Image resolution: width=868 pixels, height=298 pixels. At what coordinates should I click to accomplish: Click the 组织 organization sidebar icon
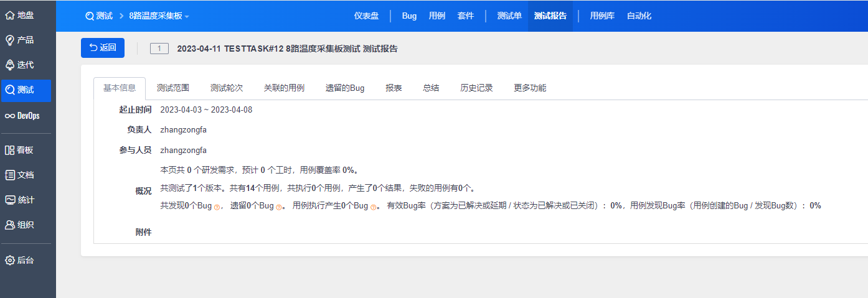tap(10, 225)
